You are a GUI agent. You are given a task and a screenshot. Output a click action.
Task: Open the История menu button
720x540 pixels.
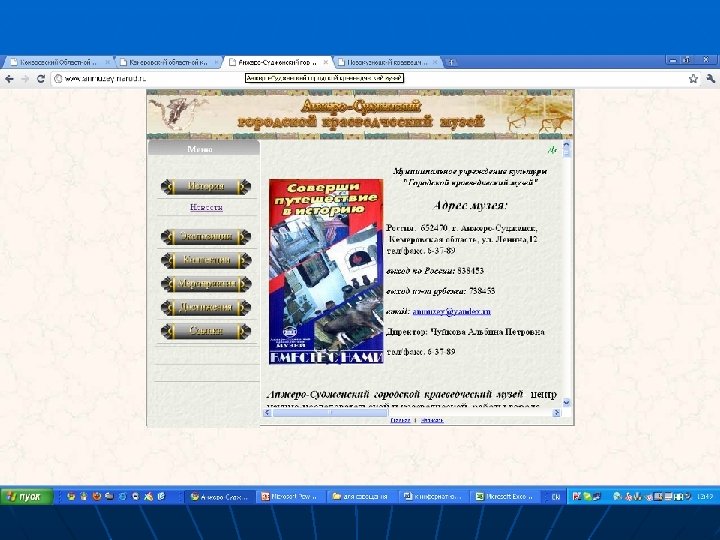(x=206, y=186)
